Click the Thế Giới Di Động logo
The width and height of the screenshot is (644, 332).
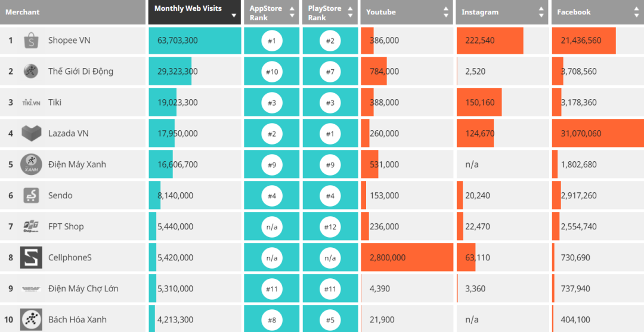pos(31,72)
